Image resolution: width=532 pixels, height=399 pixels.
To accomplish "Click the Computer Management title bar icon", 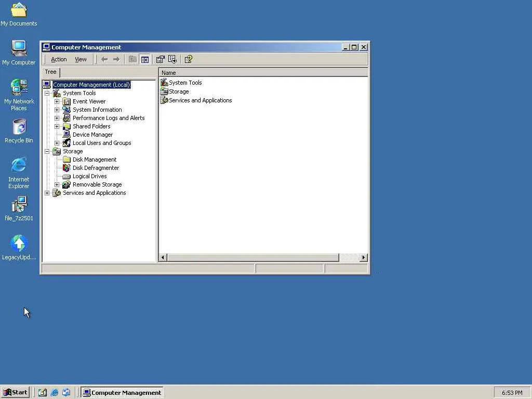I will pos(46,47).
